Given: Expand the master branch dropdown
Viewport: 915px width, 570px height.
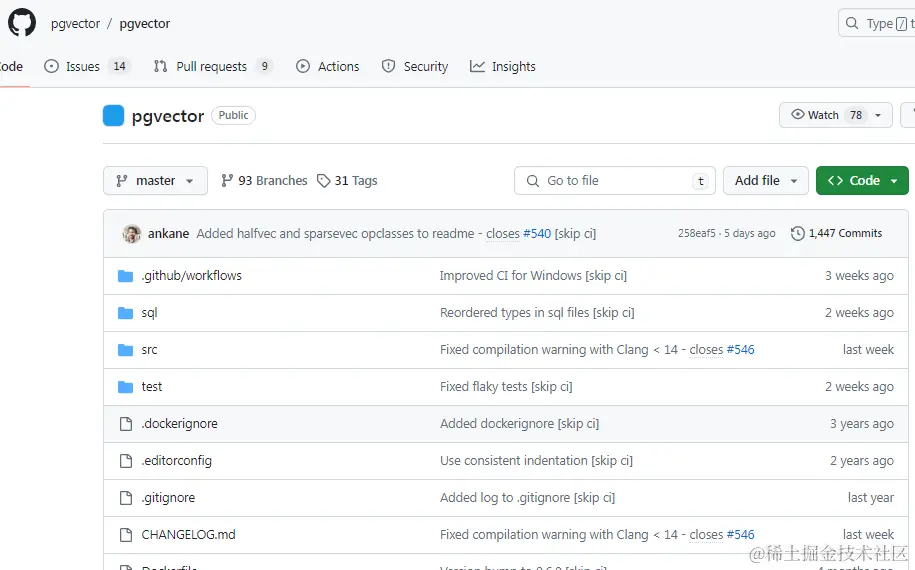Looking at the screenshot, I should [x=155, y=181].
